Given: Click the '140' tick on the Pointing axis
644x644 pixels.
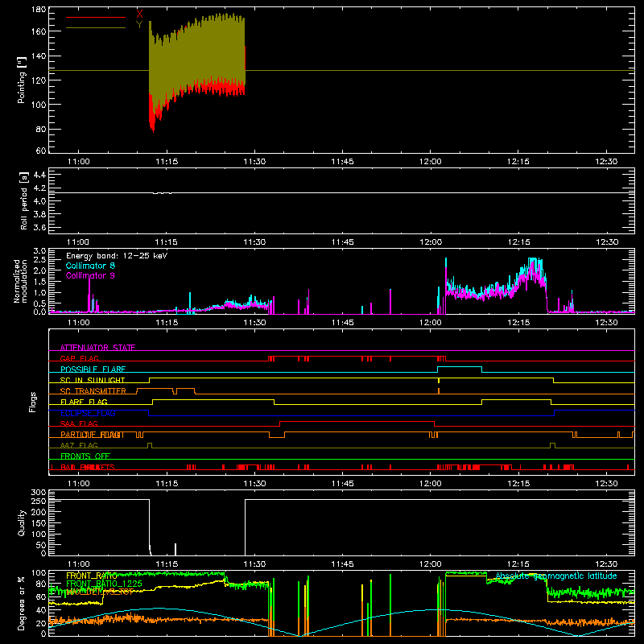Looking at the screenshot, I should pyautogui.click(x=39, y=56).
